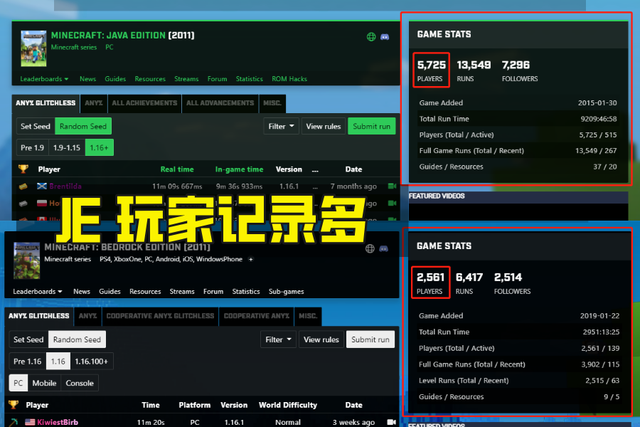This screenshot has height=427, width=640.
Task: Click the green Submit run button
Action: (371, 126)
